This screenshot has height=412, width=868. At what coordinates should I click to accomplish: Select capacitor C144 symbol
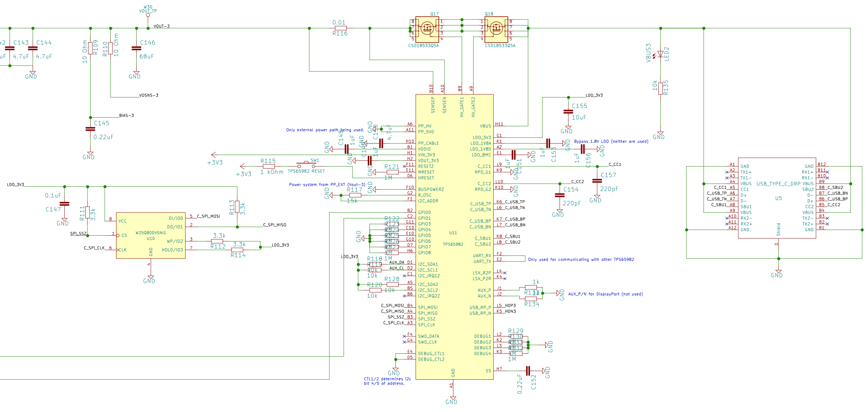(33, 48)
